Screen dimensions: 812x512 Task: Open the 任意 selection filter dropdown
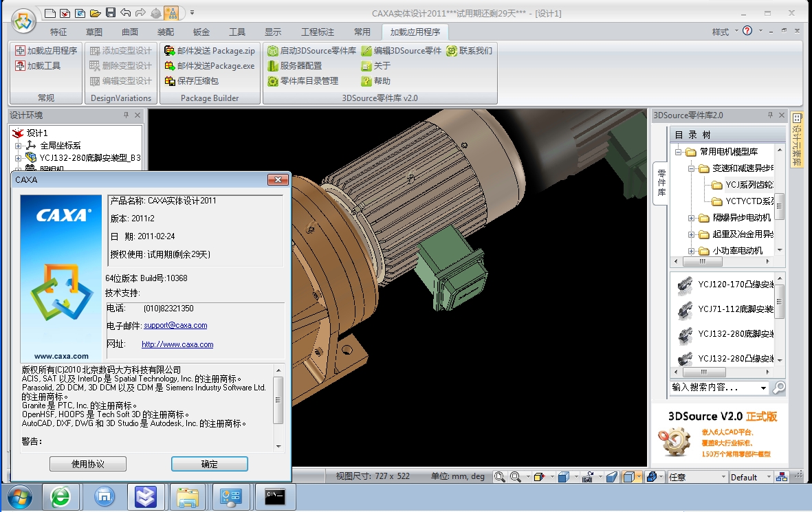pyautogui.click(x=723, y=477)
